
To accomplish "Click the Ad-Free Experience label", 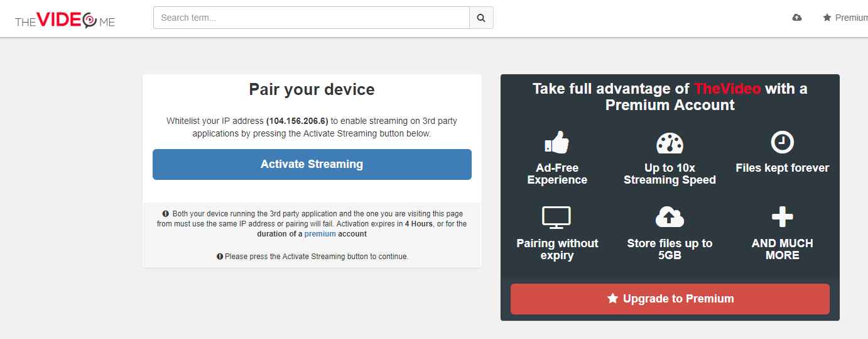I will click(x=557, y=174).
